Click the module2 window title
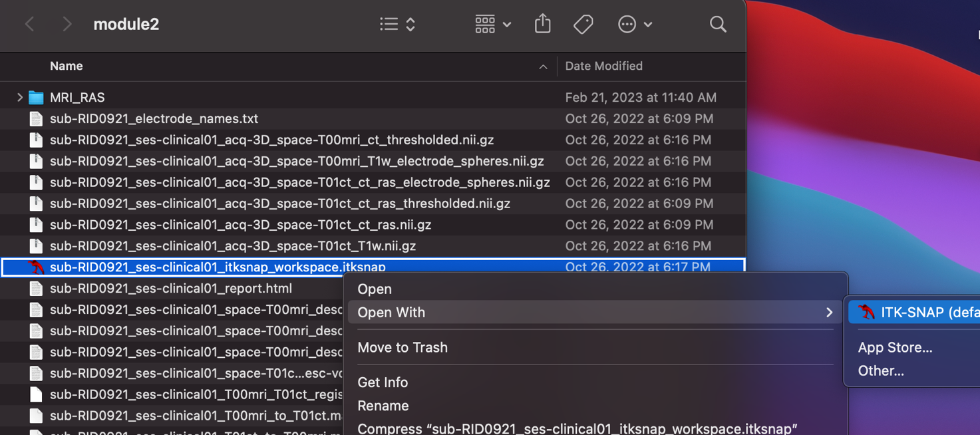The height and width of the screenshot is (435, 980). point(126,25)
